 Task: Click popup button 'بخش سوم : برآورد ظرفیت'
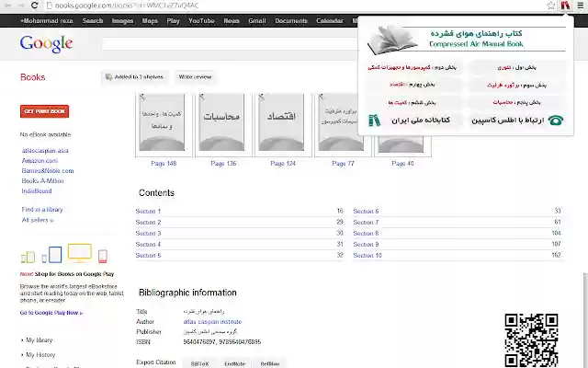pos(516,85)
